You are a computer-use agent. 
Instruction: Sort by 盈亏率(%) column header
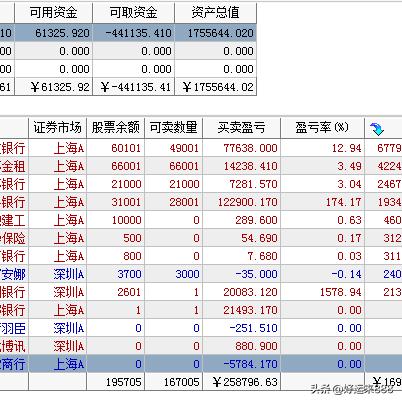(x=322, y=127)
